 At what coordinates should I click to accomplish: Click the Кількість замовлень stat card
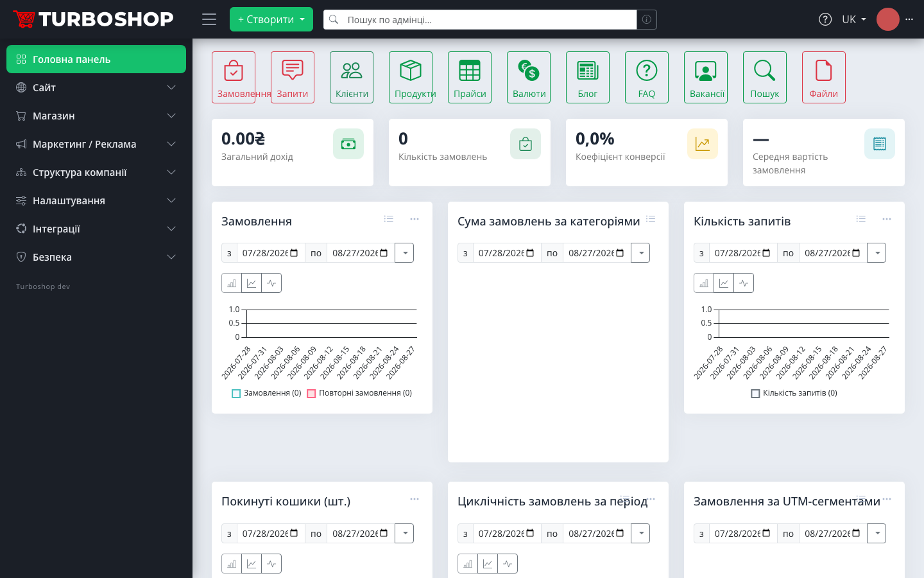(x=470, y=152)
